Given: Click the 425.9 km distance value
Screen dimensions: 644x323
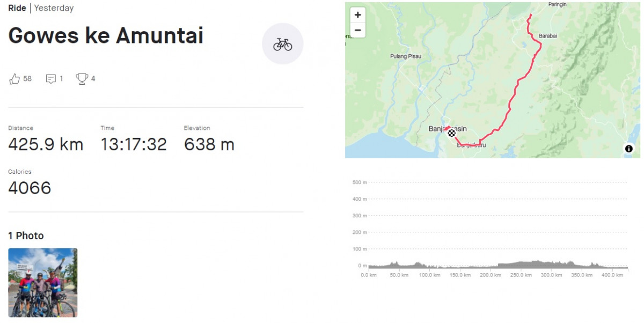Looking at the screenshot, I should pyautogui.click(x=46, y=144).
